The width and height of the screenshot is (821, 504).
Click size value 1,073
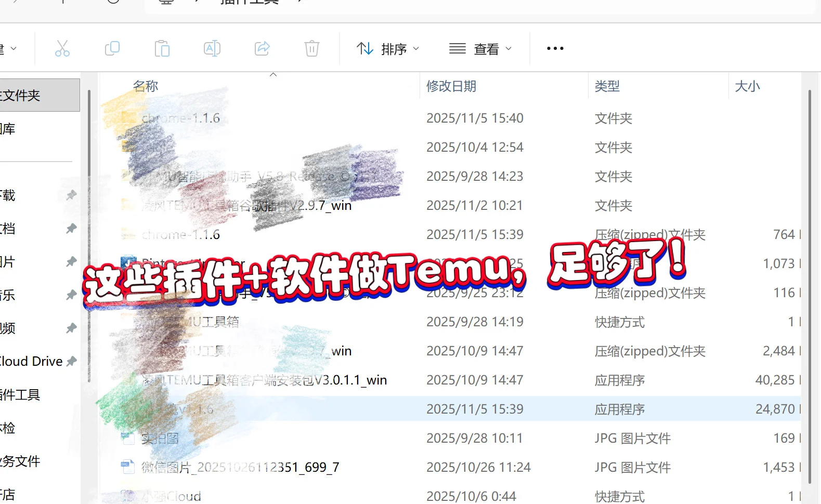pyautogui.click(x=778, y=263)
